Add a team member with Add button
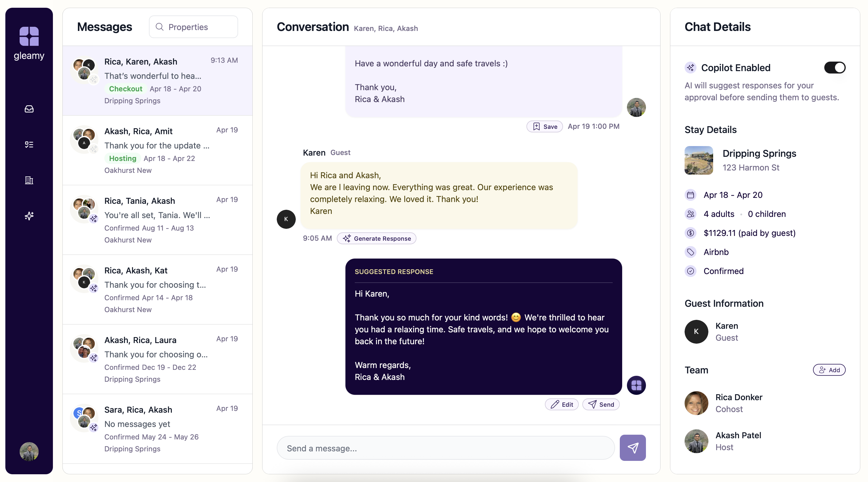Image resolution: width=868 pixels, height=482 pixels. click(829, 370)
